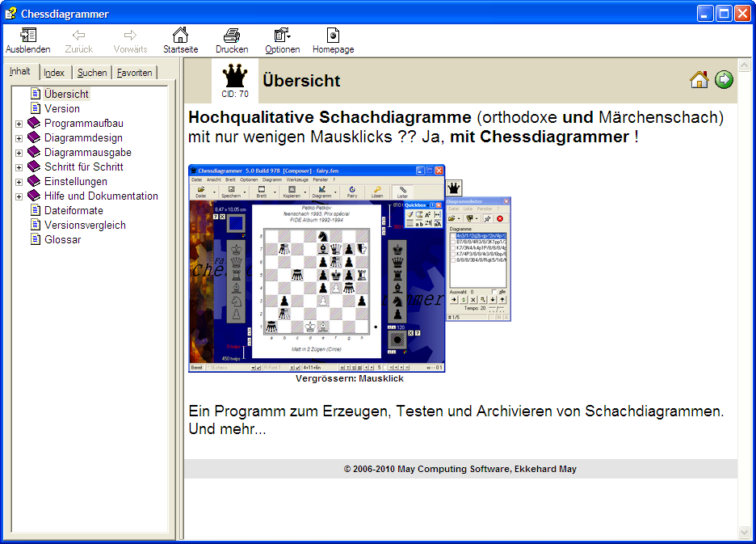
Task: Click the 'CID: 70' label
Action: [x=235, y=94]
